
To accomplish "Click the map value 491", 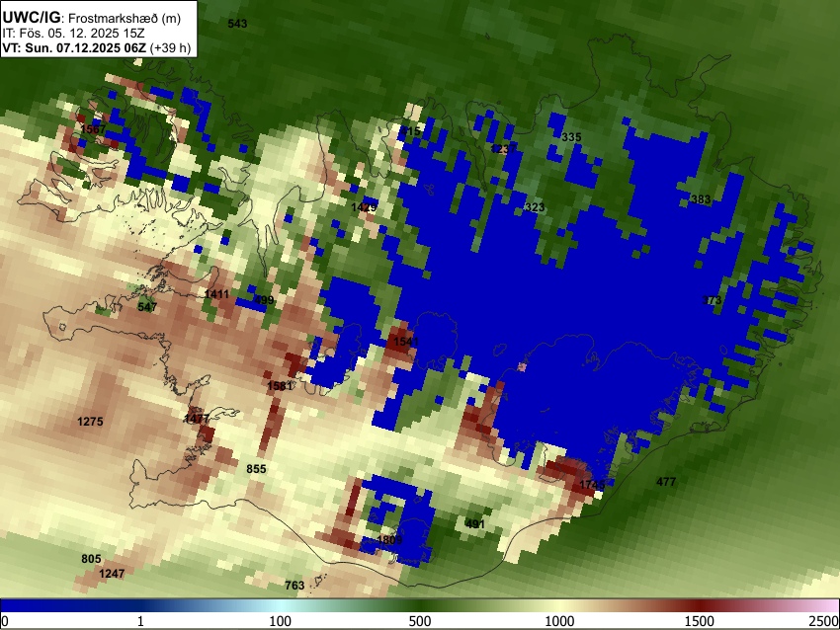I will click(474, 524).
